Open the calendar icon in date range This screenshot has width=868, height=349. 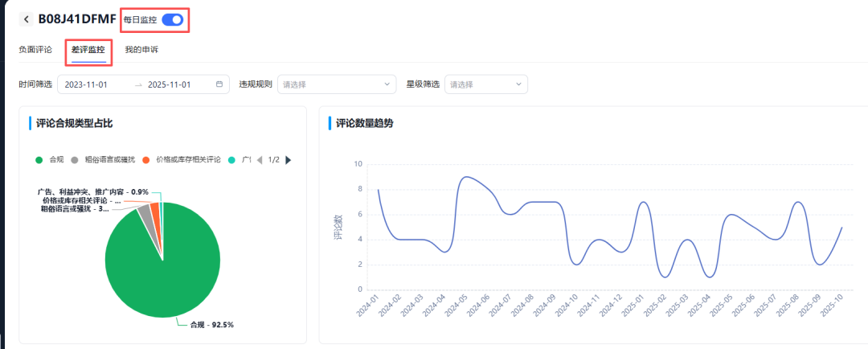219,84
